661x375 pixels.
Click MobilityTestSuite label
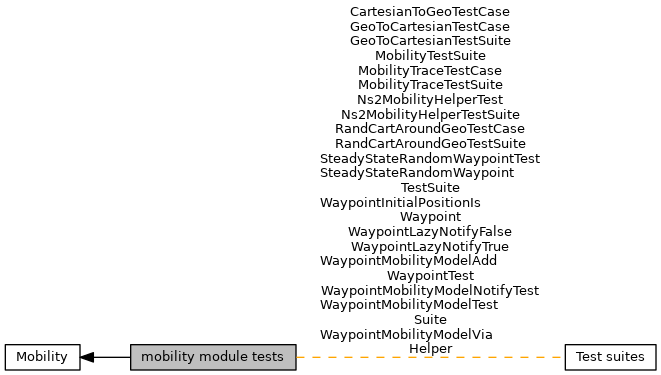tap(430, 56)
